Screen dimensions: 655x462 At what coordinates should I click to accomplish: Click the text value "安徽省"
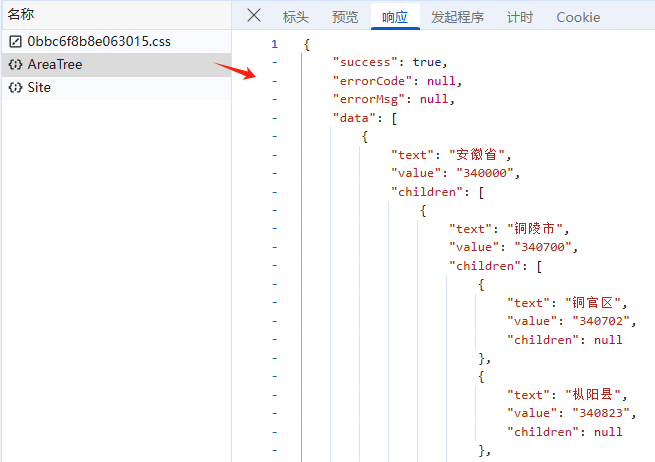pos(477,155)
